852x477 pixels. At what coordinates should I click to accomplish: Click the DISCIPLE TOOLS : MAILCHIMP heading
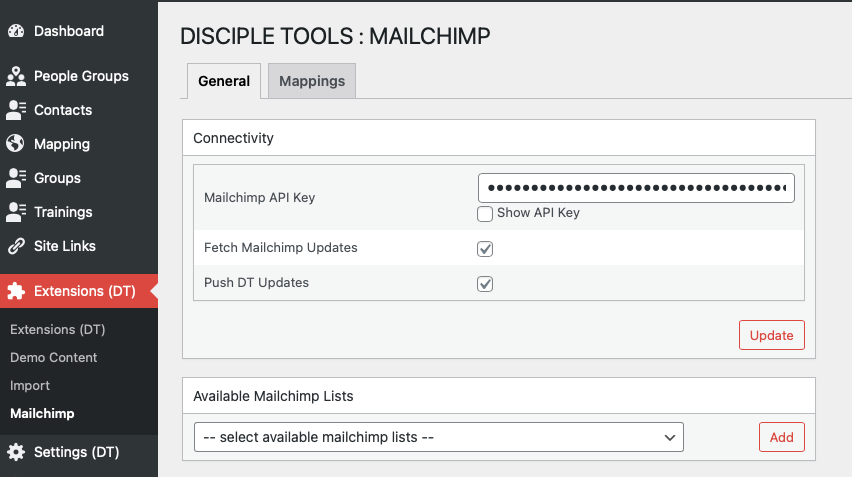[335, 36]
